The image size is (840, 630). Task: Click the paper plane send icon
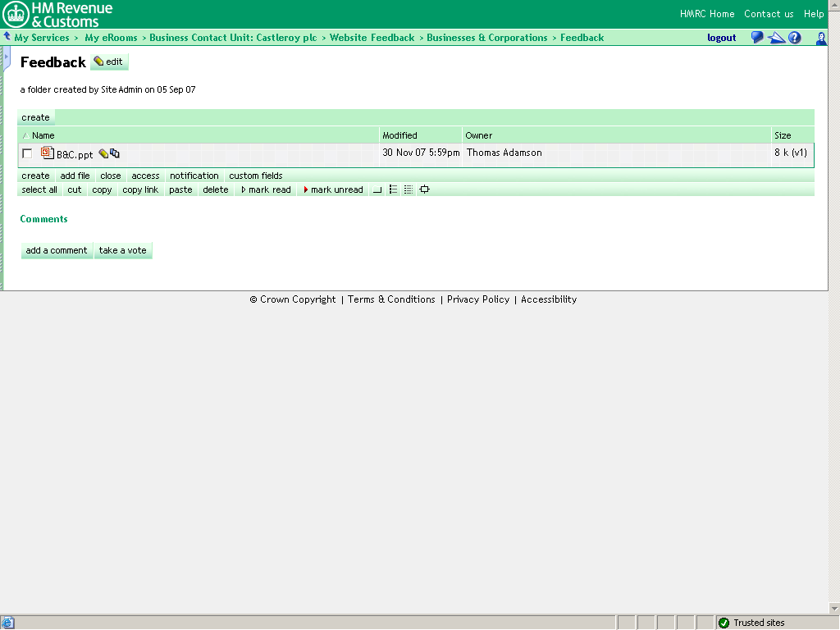click(x=776, y=38)
